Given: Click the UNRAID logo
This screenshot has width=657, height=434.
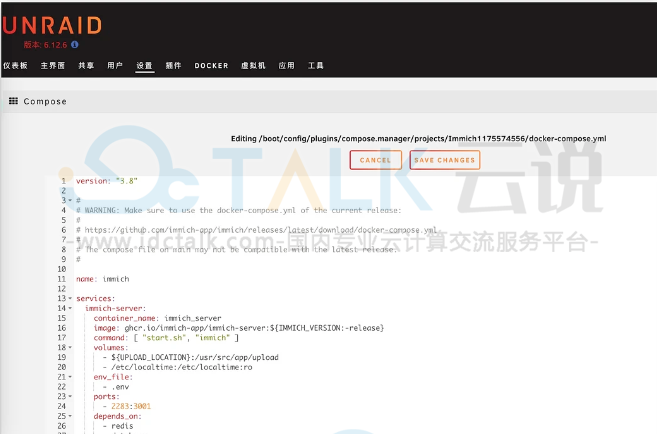Looking at the screenshot, I should (52, 26).
